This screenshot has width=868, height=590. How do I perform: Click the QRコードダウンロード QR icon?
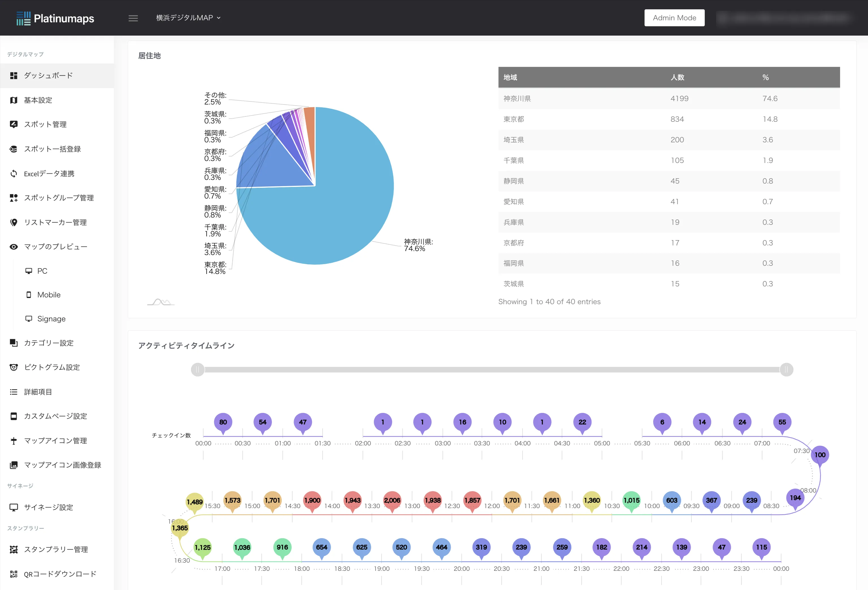(x=14, y=574)
